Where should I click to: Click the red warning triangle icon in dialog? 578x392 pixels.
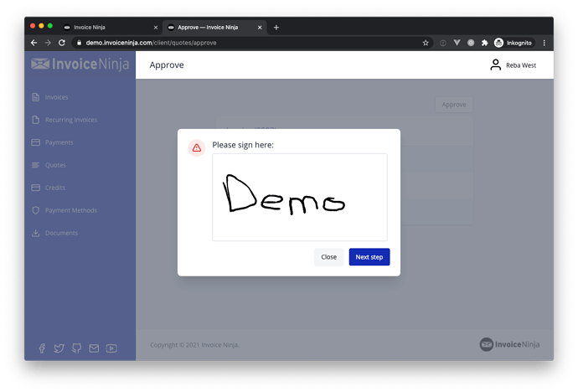[x=197, y=147]
